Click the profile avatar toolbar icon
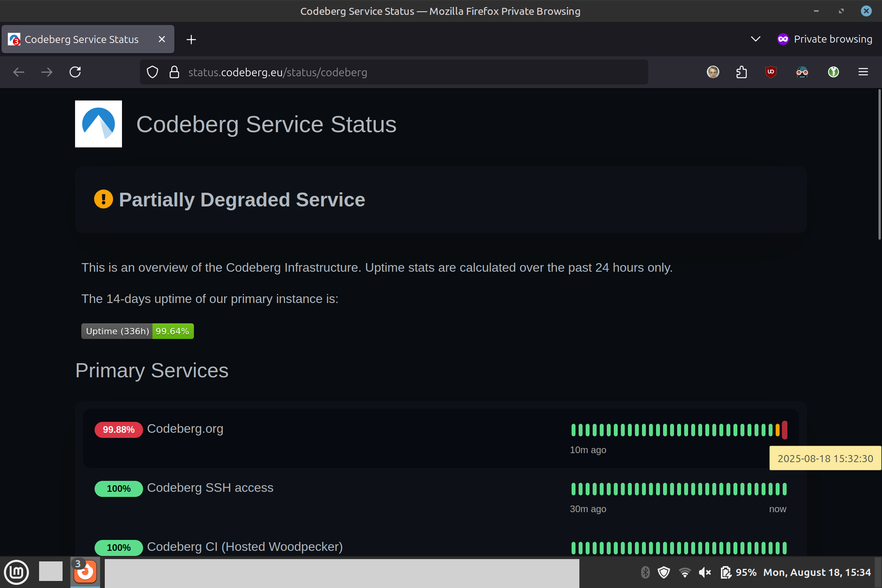The image size is (882, 588). [x=713, y=72]
